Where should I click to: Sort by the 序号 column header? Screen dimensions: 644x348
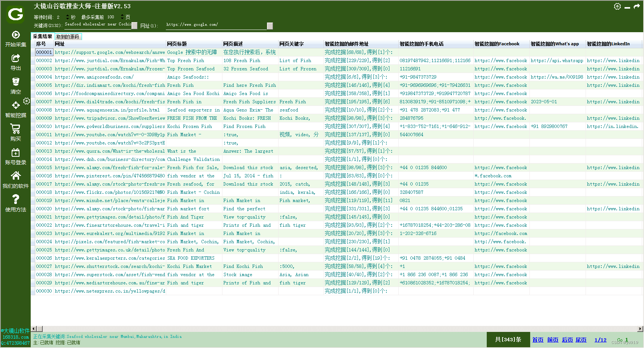[44, 44]
